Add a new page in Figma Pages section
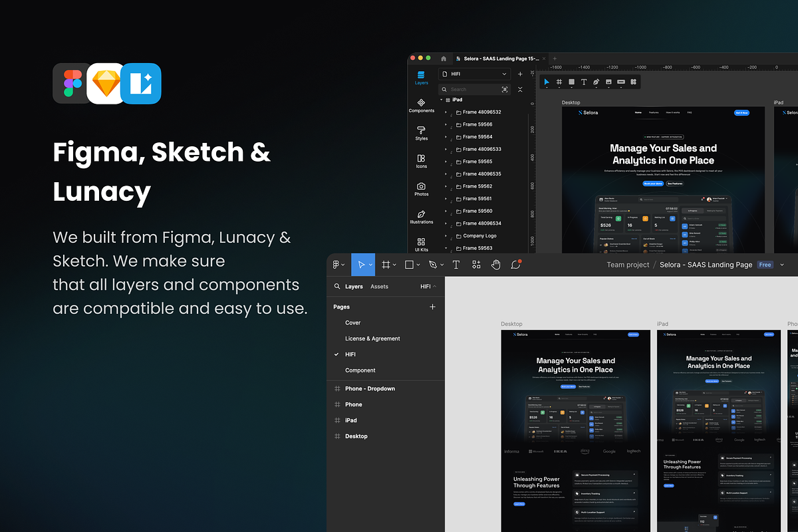Viewport: 798px width, 532px height. [x=432, y=307]
